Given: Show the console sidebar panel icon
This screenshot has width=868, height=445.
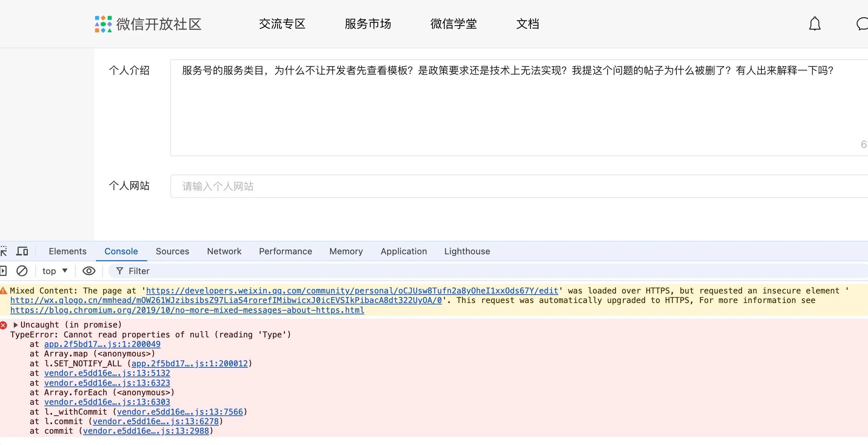Looking at the screenshot, I should (3, 271).
